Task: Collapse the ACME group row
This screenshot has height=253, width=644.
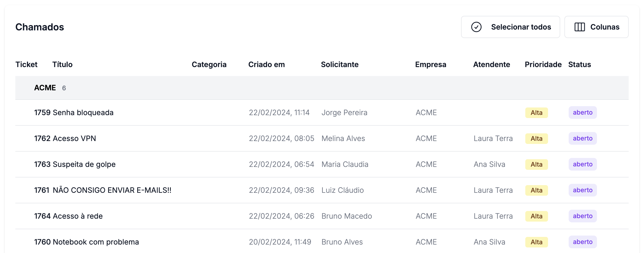Action: pos(322,88)
